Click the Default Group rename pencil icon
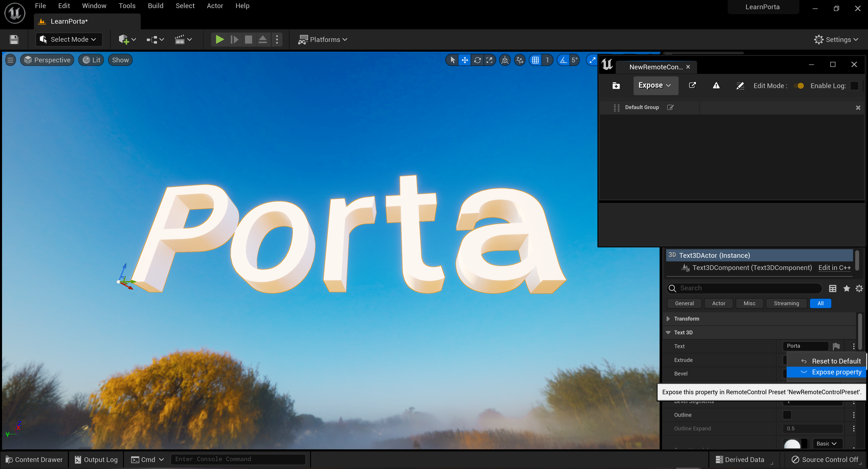Viewport: 868px width, 469px height. (670, 107)
